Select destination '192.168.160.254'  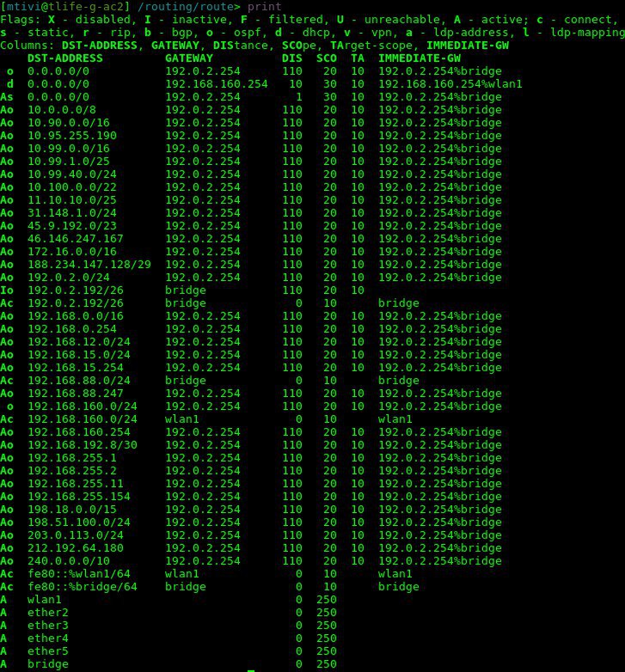pos(79,431)
